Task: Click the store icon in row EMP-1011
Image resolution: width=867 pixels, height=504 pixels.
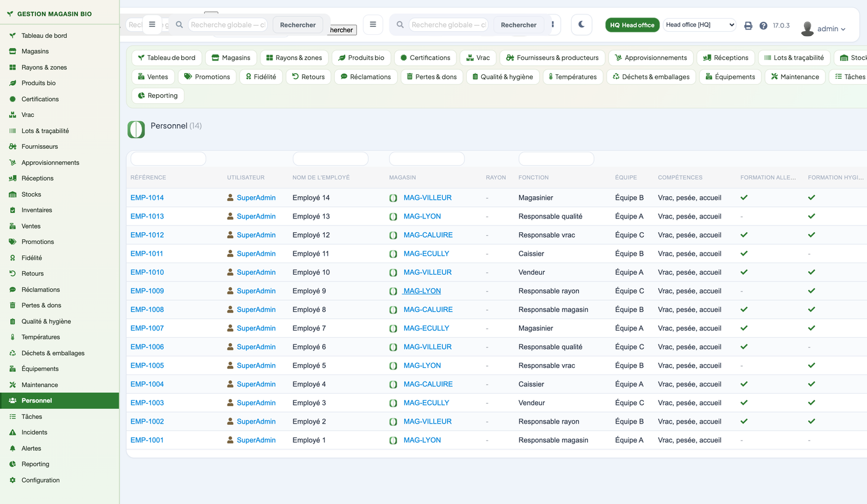Action: [393, 254]
